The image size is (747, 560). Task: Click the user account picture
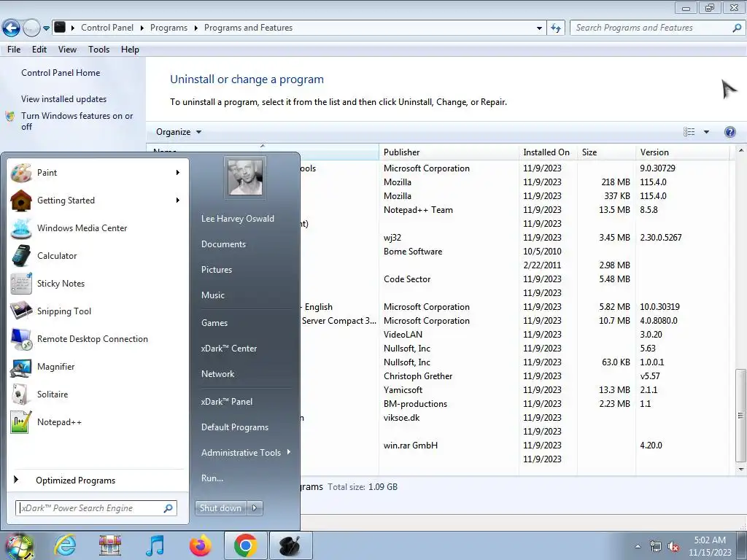[245, 177]
